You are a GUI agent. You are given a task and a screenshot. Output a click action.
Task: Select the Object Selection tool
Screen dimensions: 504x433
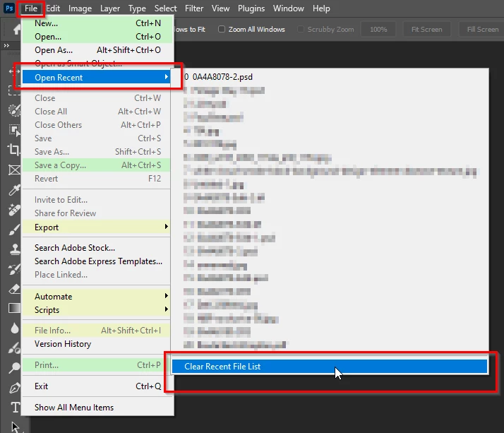click(x=14, y=130)
